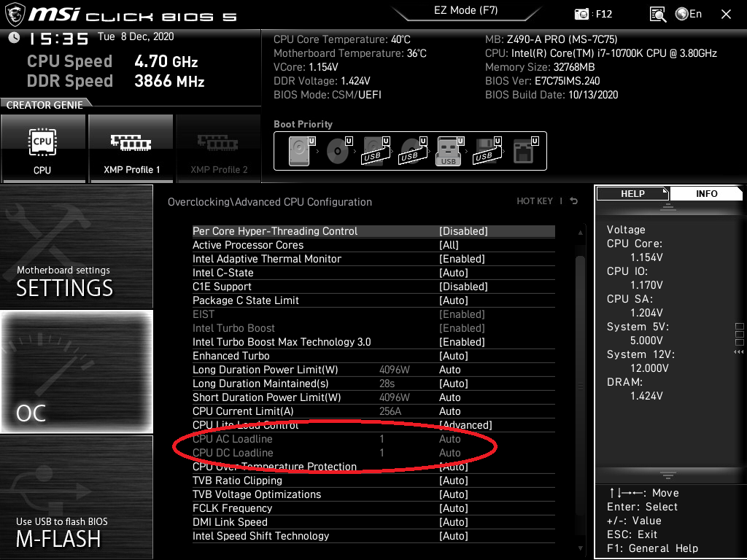Enable the CPU Creator Genie profile
747x560 pixels.
[x=43, y=149]
